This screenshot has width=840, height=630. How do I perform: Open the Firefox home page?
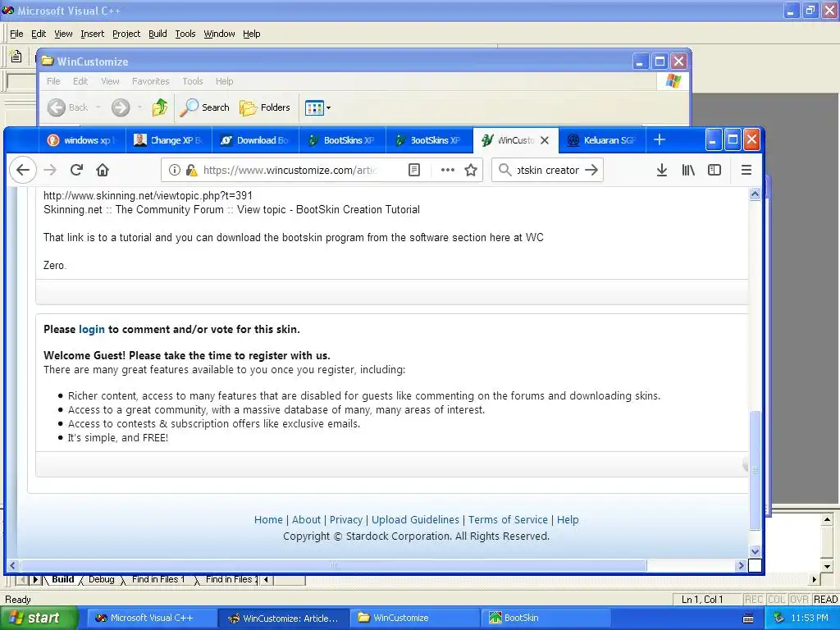(x=103, y=171)
